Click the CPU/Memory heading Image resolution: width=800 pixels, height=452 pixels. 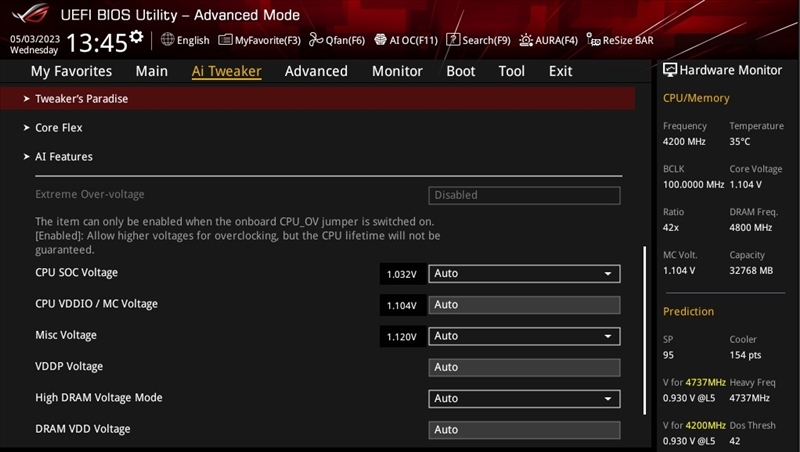(696, 98)
